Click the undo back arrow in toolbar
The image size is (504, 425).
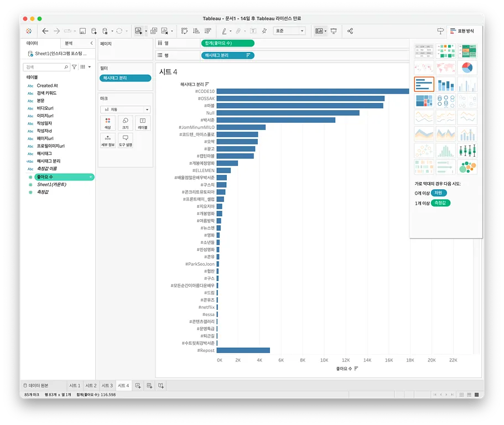(x=45, y=31)
